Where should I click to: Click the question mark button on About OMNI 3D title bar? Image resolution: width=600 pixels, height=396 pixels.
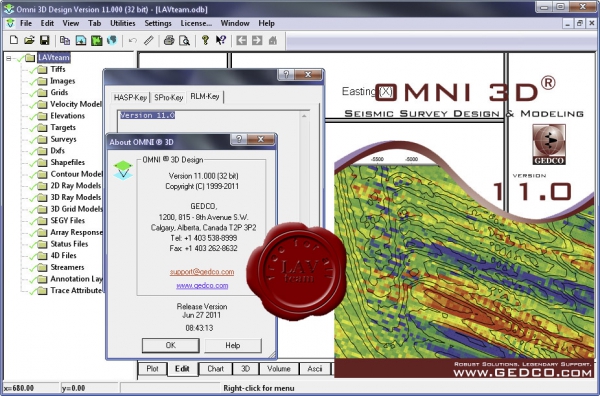239,139
